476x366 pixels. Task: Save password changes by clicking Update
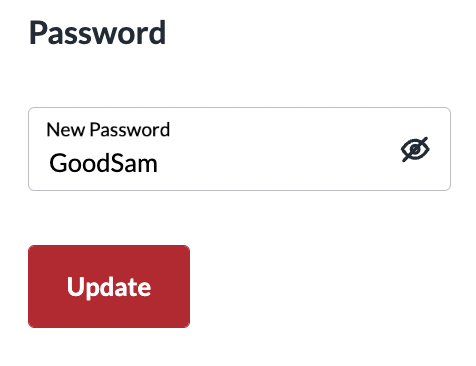[109, 286]
